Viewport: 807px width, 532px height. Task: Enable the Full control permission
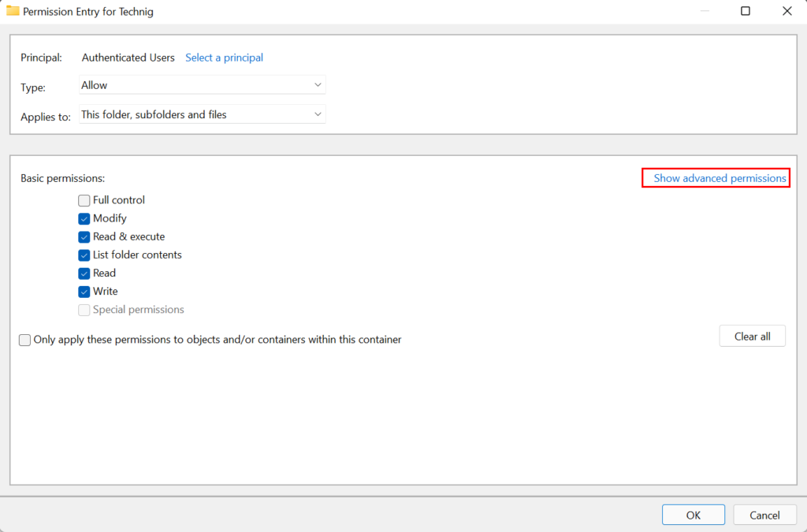coord(84,200)
